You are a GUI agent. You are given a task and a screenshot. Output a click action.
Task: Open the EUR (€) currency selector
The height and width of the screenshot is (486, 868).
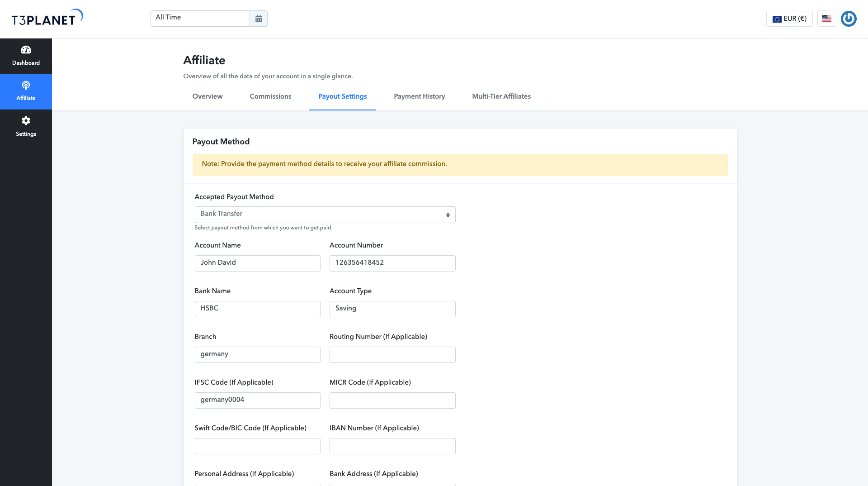click(x=789, y=19)
